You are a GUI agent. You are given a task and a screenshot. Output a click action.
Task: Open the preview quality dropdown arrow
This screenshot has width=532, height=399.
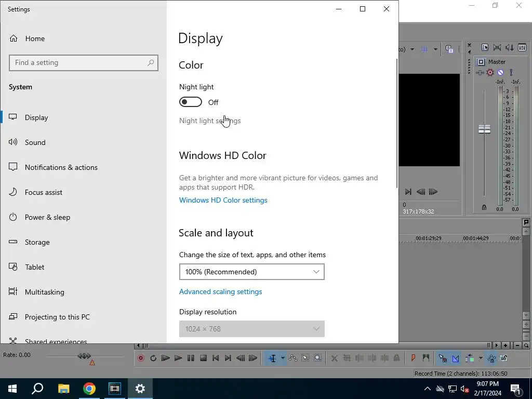pos(412,49)
